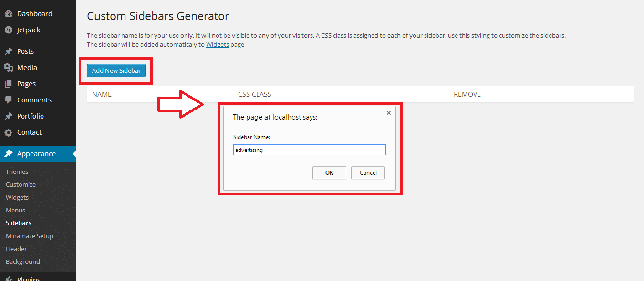644x281 pixels.
Task: Follow the Widgets link in description
Action: coord(217,45)
